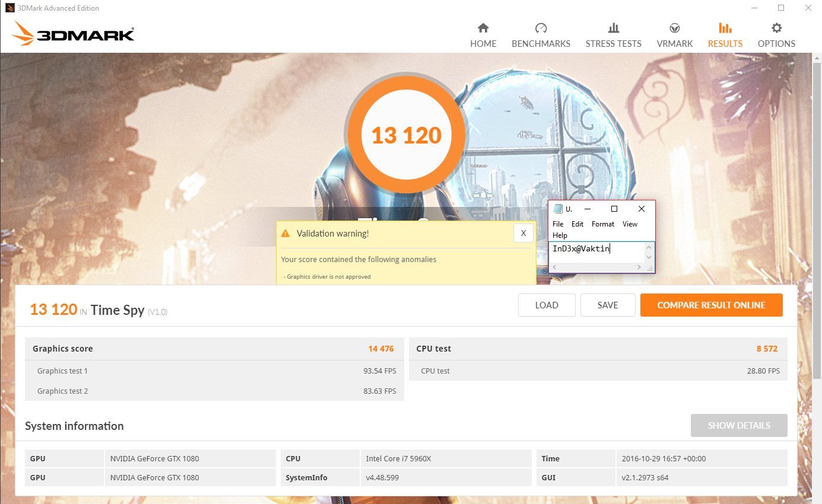
Task: Compare result online
Action: click(711, 305)
